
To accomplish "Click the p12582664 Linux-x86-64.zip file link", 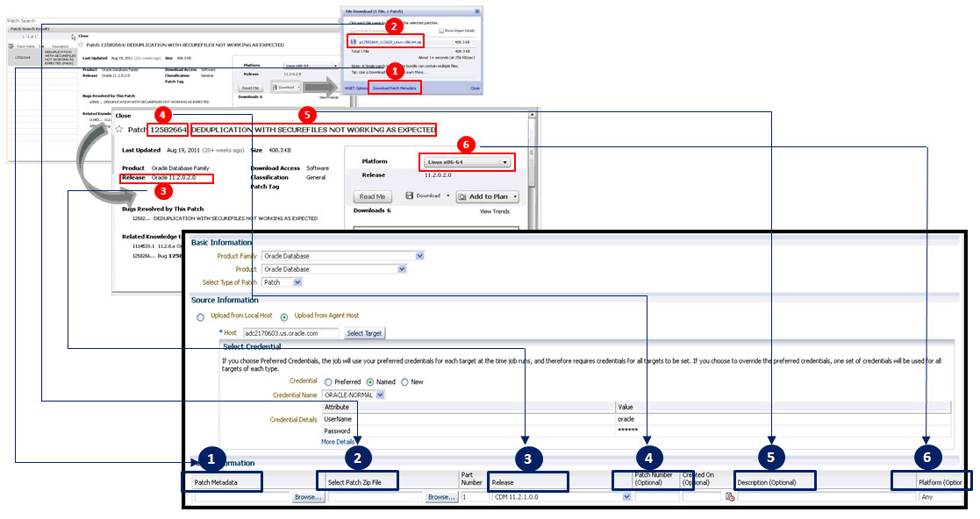I will (x=390, y=42).
